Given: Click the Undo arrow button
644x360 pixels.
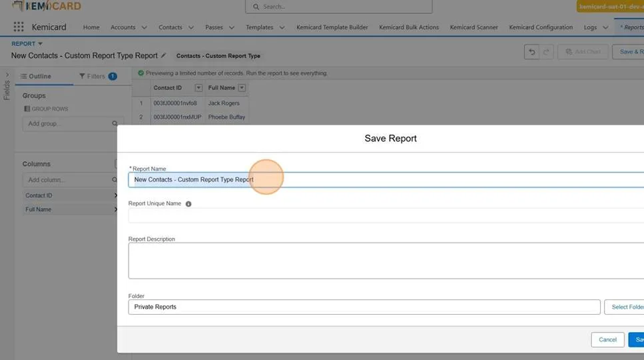Looking at the screenshot, I should click(531, 52).
